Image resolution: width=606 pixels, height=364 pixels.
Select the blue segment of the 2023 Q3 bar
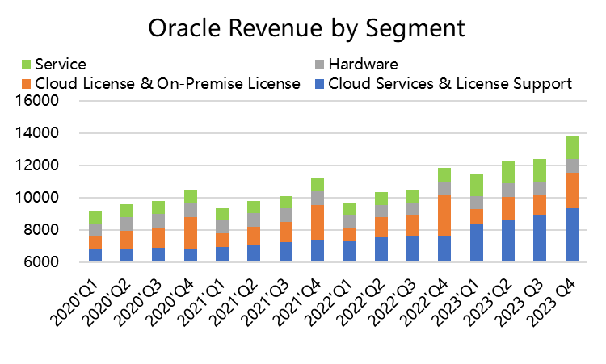click(x=540, y=239)
